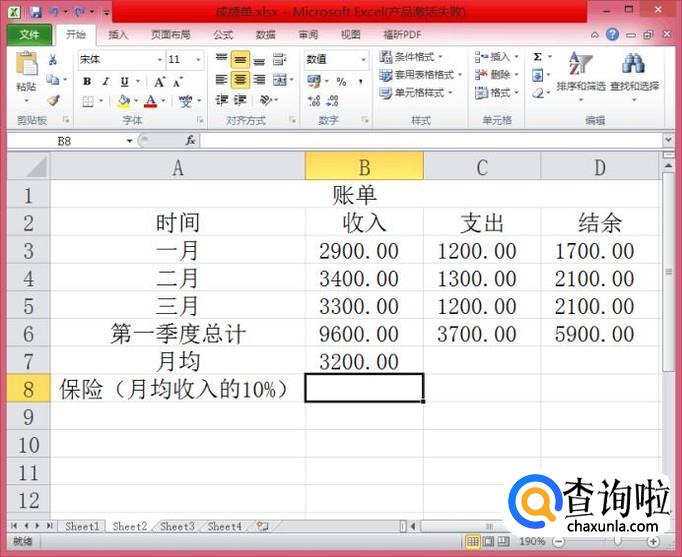Apply the yellow Fill Color bucket

tap(124, 101)
